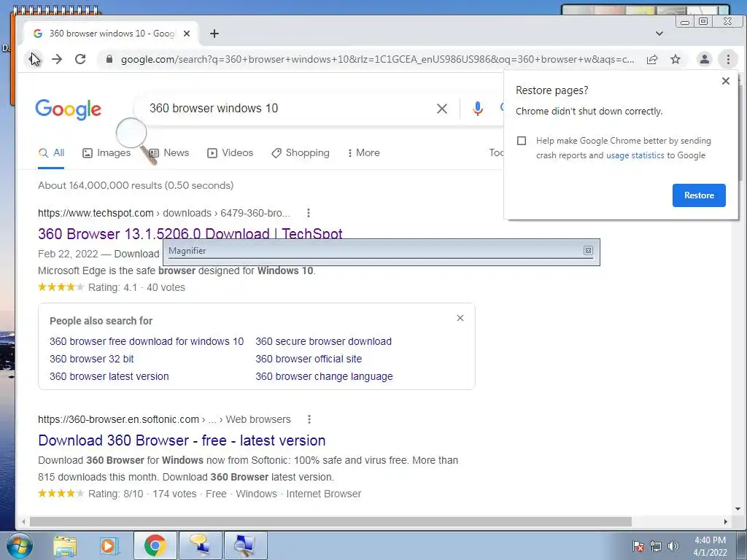Image resolution: width=747 pixels, height=560 pixels.
Task: Close the 360 browser windows 10 tab
Action: [187, 34]
